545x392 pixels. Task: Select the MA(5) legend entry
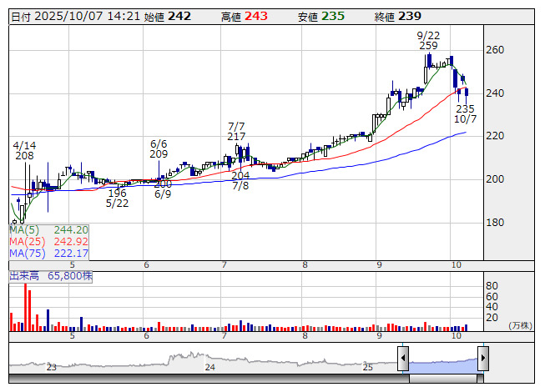click(x=48, y=229)
